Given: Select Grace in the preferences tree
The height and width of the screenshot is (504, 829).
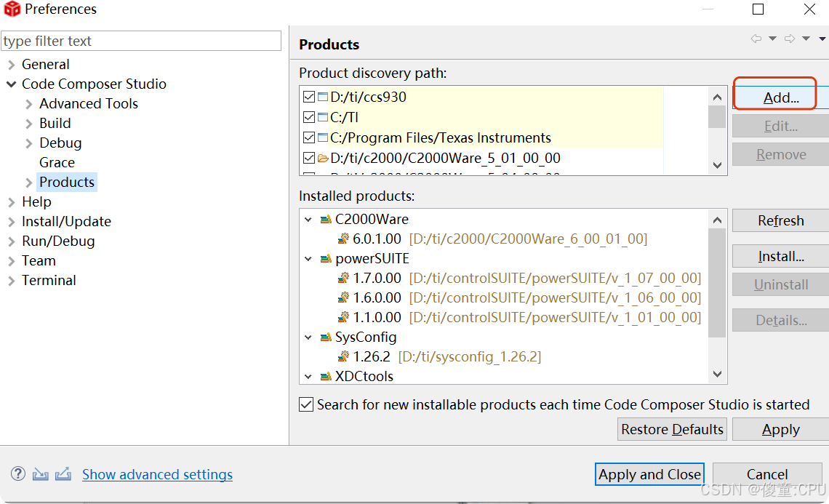Looking at the screenshot, I should [x=57, y=162].
